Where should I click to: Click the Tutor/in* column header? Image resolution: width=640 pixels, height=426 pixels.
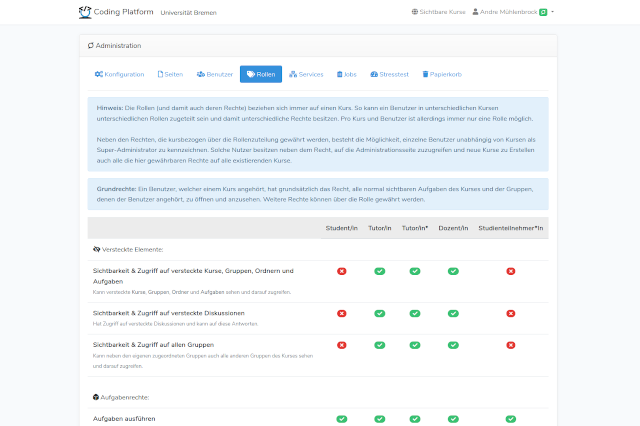point(415,228)
